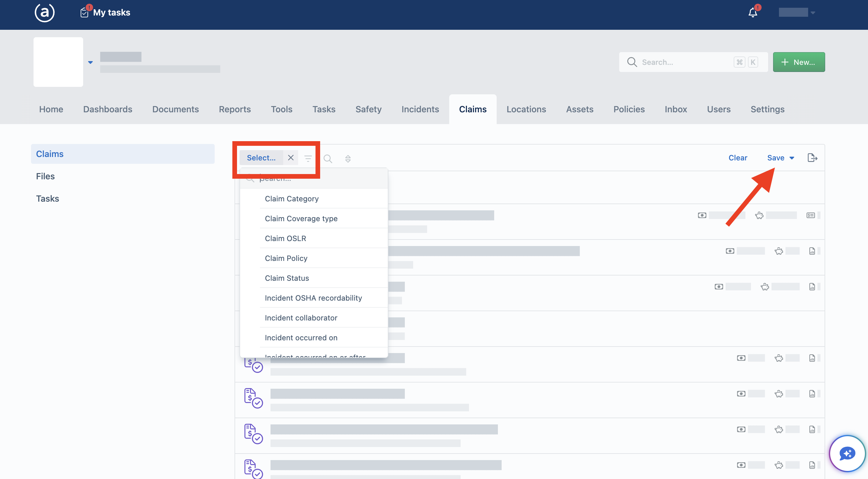
Task: Switch to the Dashboards tab
Action: [x=107, y=109]
